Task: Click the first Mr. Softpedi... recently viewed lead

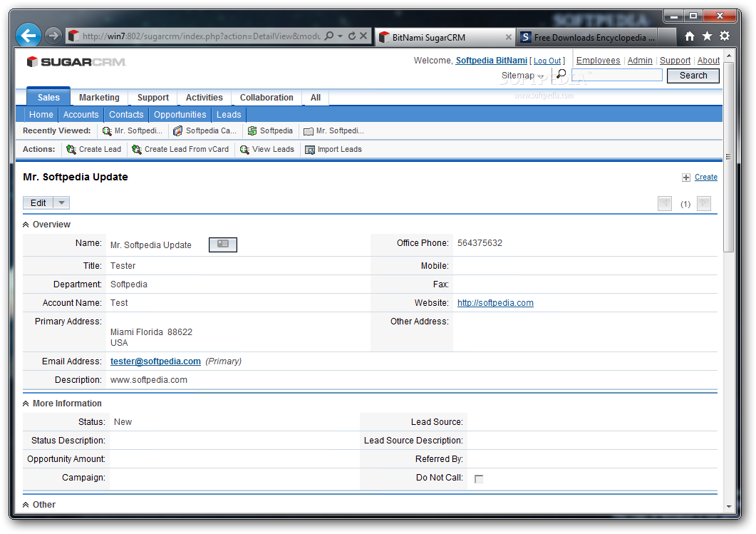Action: point(132,130)
